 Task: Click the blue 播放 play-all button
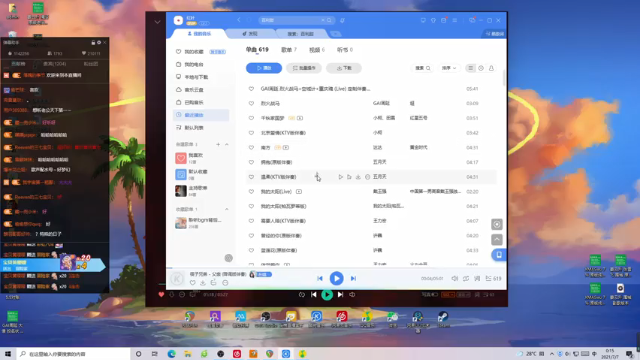pos(264,68)
